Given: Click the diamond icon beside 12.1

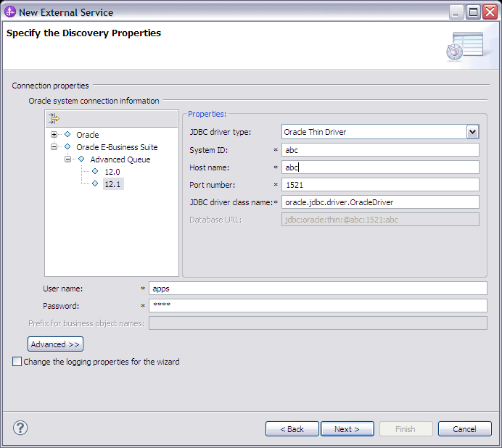Looking at the screenshot, I should [95, 183].
